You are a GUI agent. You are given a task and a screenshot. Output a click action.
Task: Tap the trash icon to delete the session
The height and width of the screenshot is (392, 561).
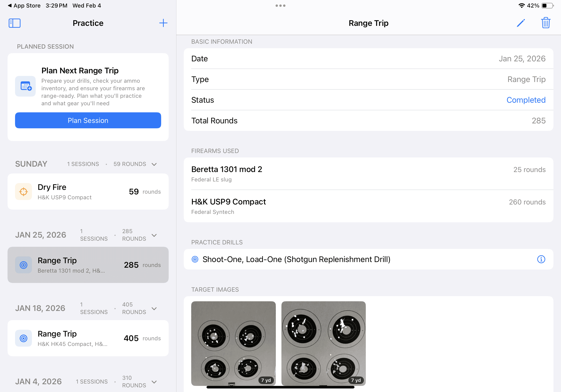click(545, 23)
